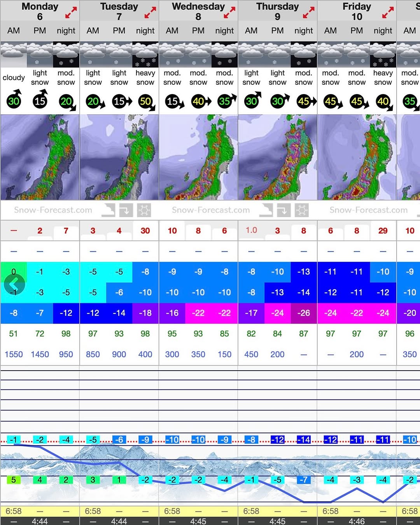Click Wednesday PM column label
This screenshot has width=420, height=525.
[198, 31]
